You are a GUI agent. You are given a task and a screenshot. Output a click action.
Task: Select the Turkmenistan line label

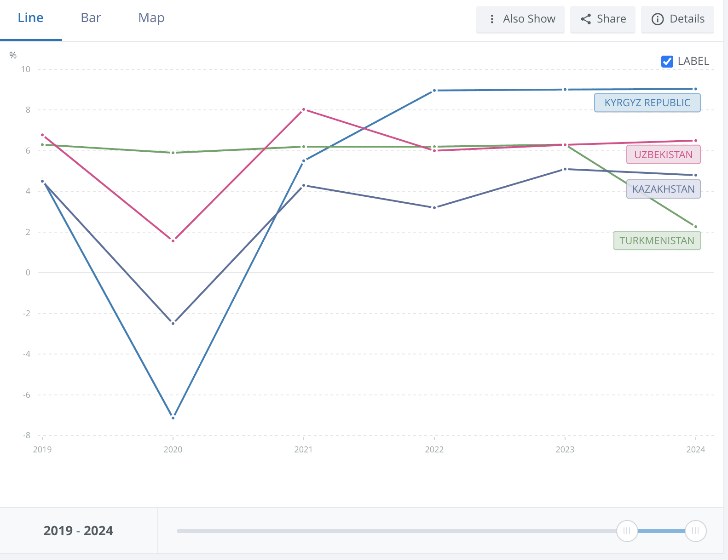(657, 240)
